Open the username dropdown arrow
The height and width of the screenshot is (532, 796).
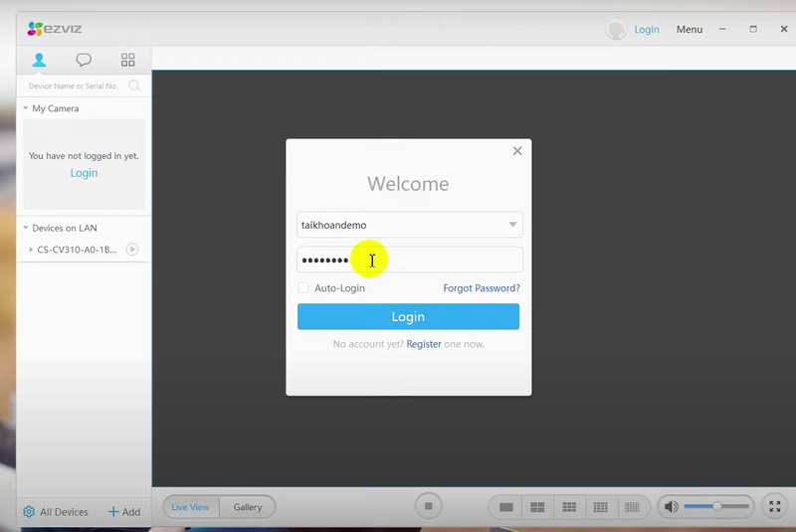pyautogui.click(x=512, y=224)
